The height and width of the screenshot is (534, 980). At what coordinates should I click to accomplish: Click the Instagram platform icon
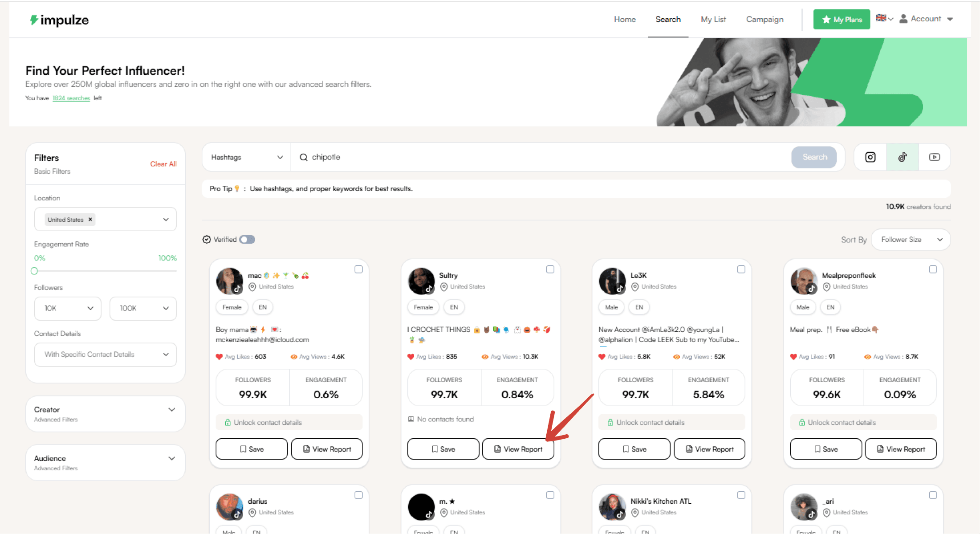click(870, 157)
